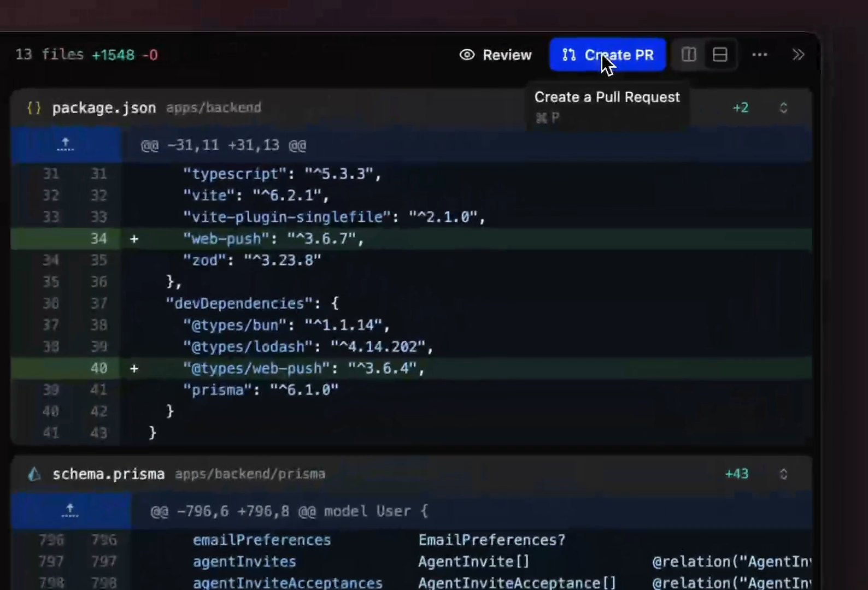Click the agentInvites field line
This screenshot has height=590, width=868.
coord(411,562)
